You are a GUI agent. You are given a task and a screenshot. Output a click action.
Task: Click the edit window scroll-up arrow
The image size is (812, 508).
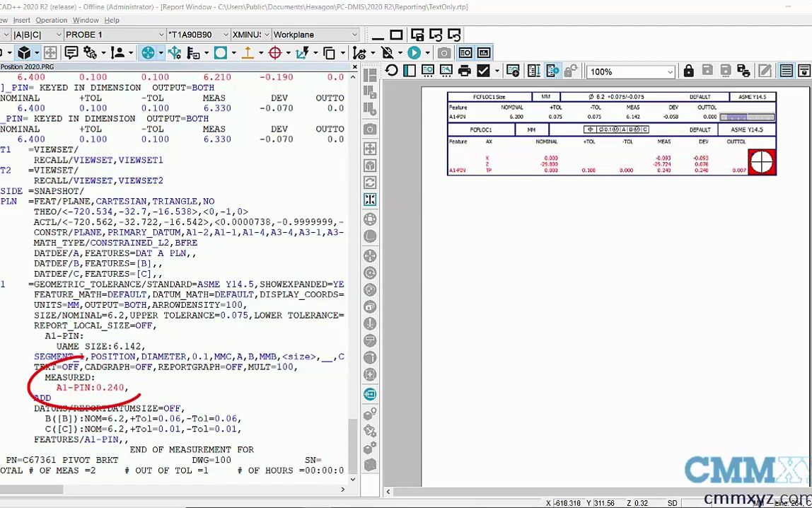point(353,77)
